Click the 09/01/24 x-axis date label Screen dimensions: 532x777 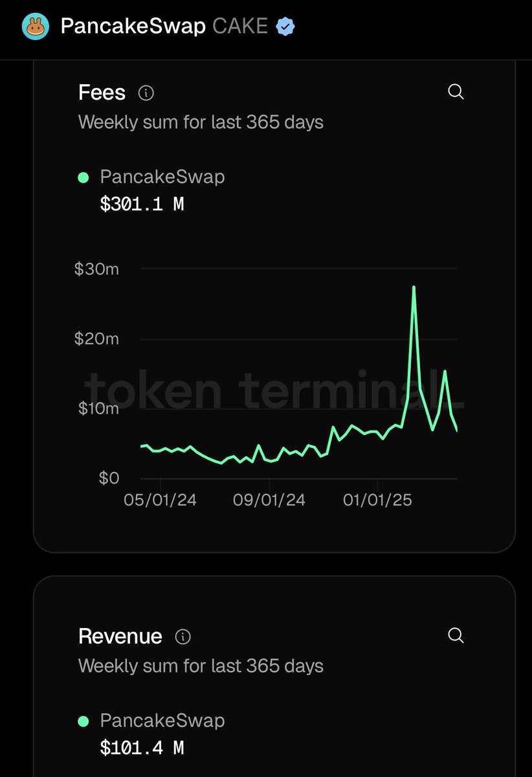click(269, 501)
